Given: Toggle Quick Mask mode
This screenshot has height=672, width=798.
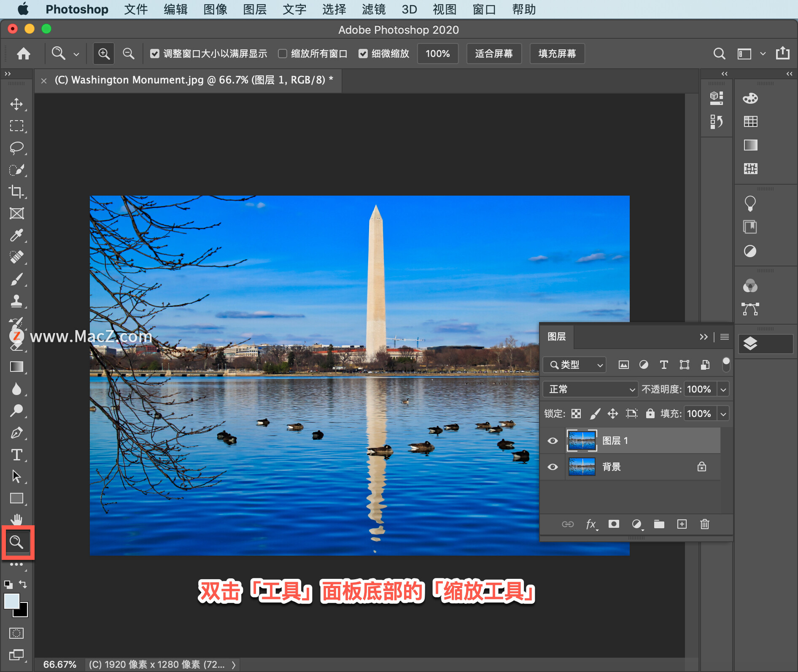Looking at the screenshot, I should pyautogui.click(x=16, y=633).
